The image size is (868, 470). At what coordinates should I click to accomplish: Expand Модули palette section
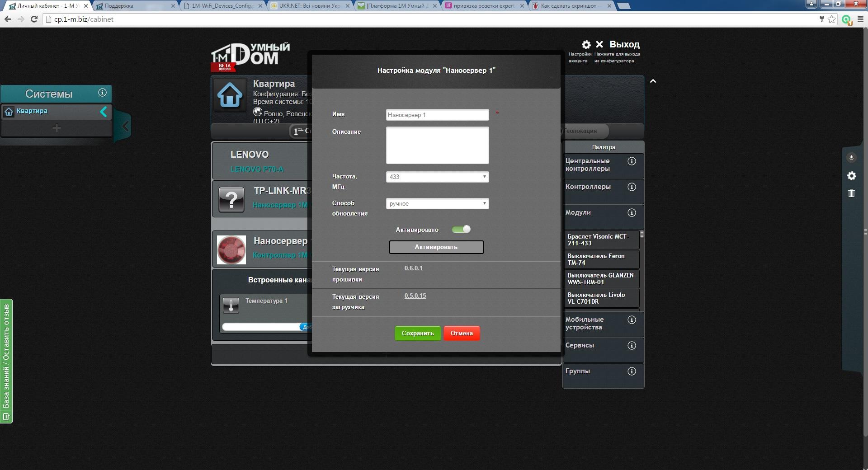pos(603,217)
